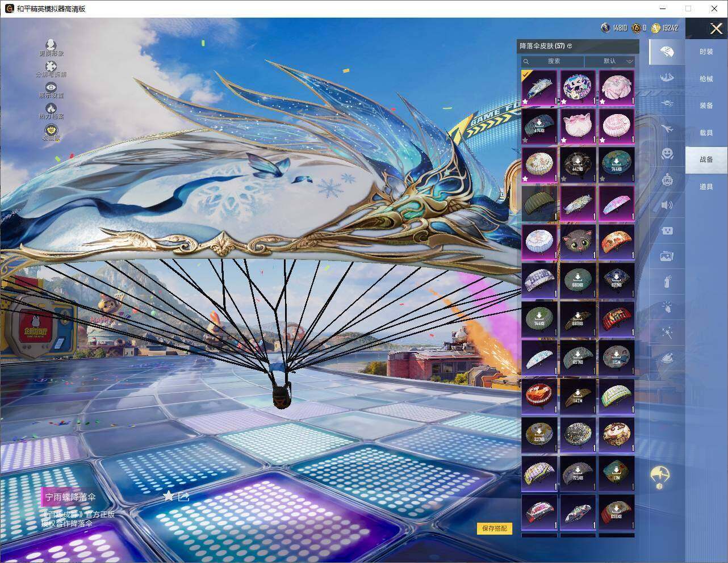The width and height of the screenshot is (728, 563).
Task: Select the pink cat-ear parachute
Action: pyautogui.click(x=578, y=126)
